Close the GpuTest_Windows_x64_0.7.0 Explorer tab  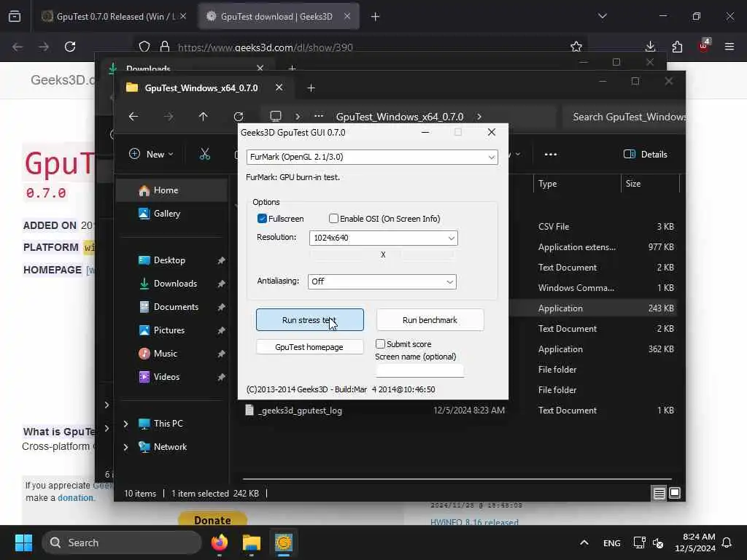pos(279,87)
